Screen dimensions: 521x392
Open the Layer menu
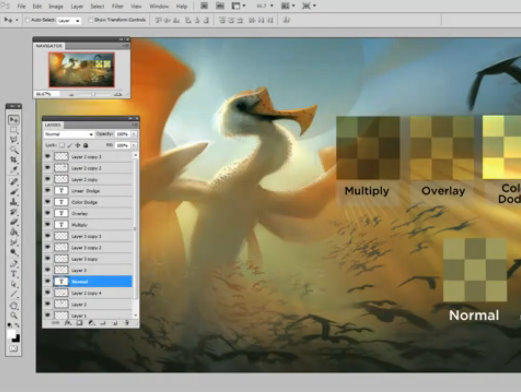point(77,6)
